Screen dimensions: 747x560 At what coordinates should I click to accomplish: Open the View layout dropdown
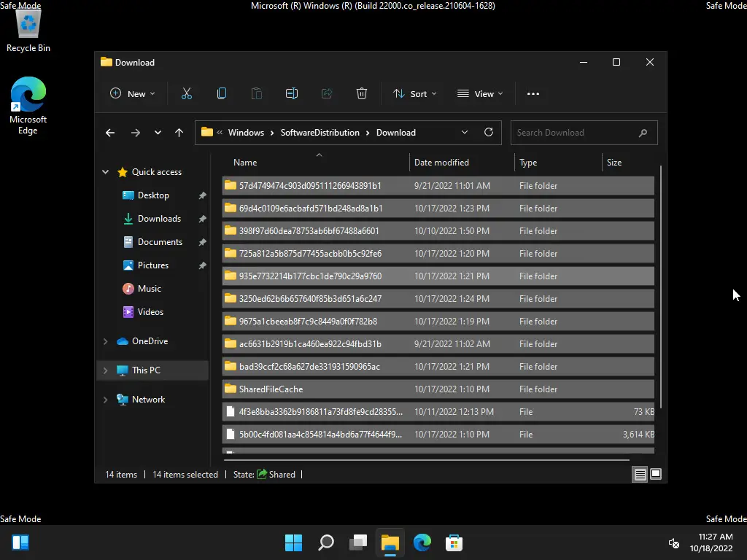(480, 94)
